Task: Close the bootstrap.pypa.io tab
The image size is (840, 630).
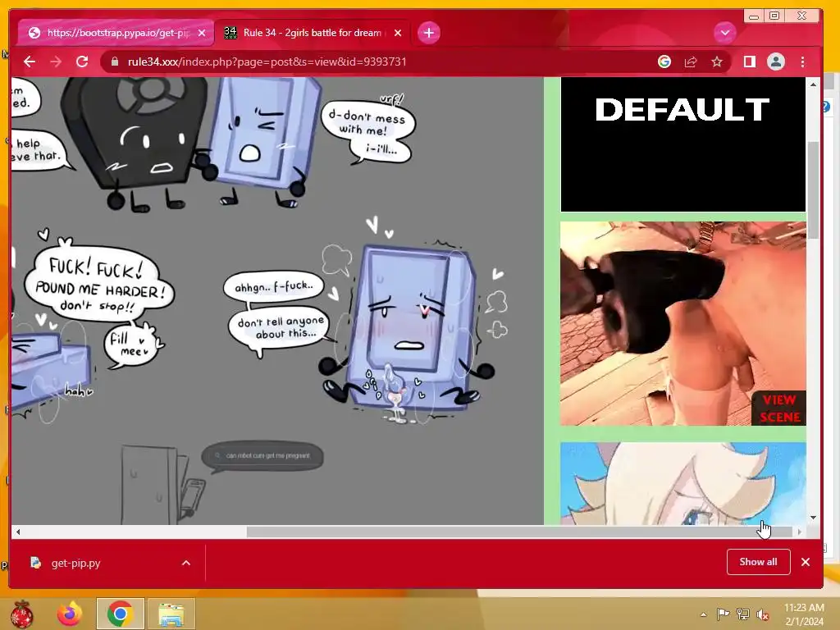Action: pyautogui.click(x=202, y=33)
